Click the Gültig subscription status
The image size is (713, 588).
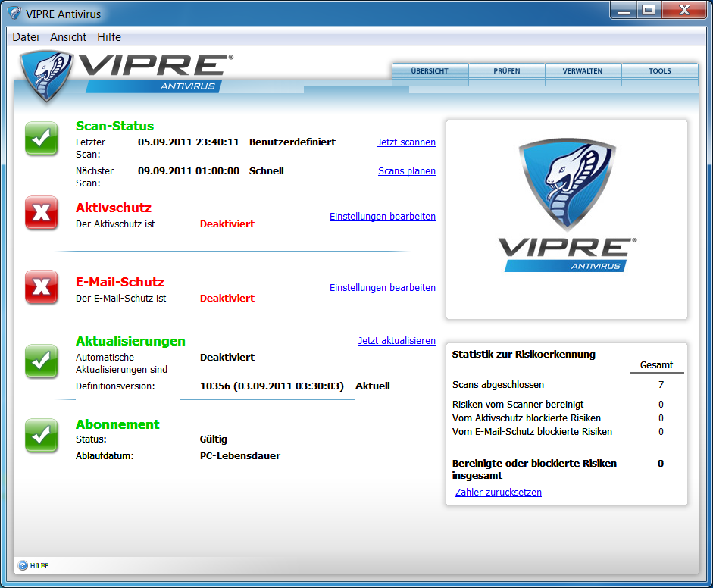(213, 439)
